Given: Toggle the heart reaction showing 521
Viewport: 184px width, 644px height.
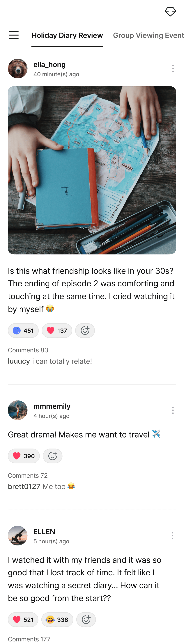Looking at the screenshot, I should pyautogui.click(x=23, y=619).
